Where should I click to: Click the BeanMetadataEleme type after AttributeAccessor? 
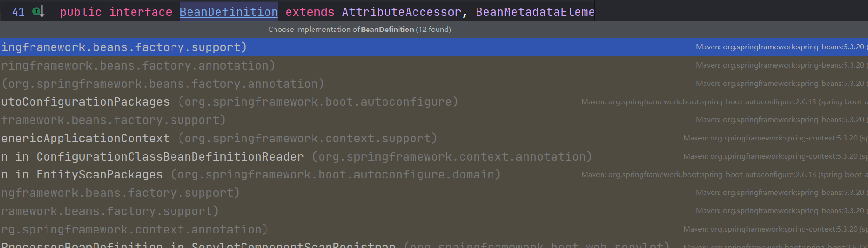[x=535, y=12]
